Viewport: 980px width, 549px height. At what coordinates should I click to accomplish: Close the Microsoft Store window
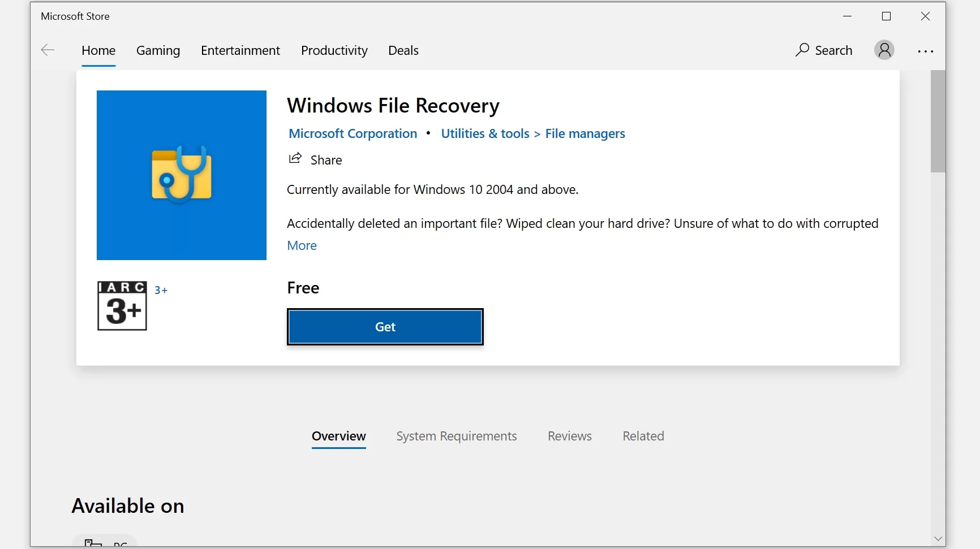926,16
